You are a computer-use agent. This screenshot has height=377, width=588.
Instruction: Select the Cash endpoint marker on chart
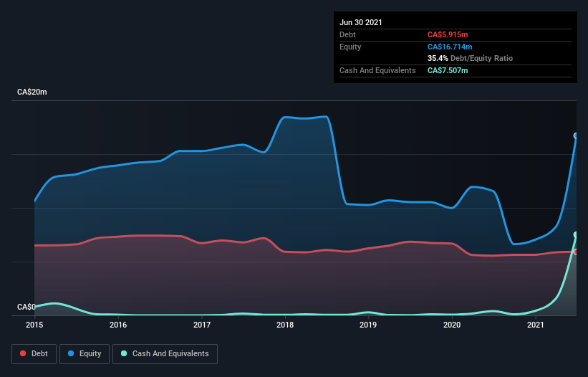[x=576, y=235]
